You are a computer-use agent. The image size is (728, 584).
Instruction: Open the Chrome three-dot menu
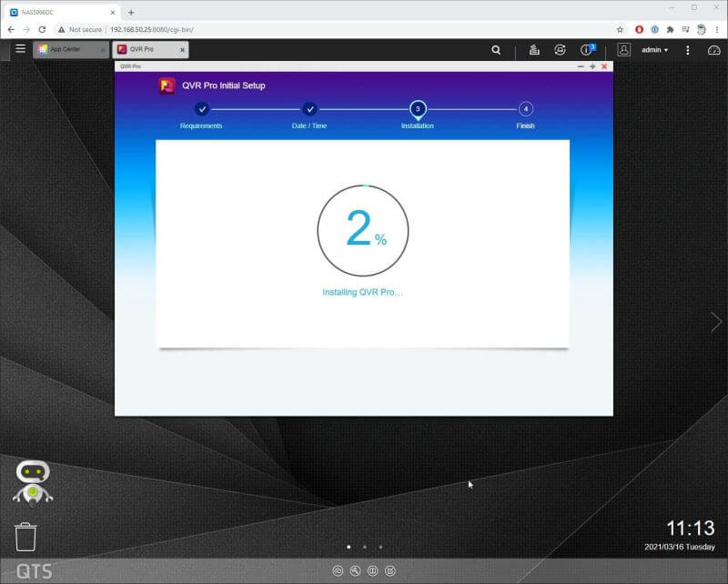click(x=717, y=29)
